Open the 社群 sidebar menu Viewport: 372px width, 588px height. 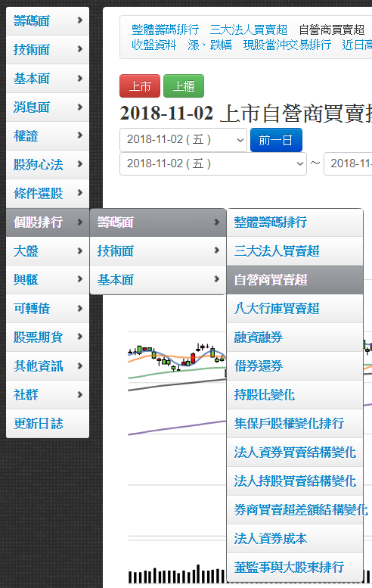click(48, 395)
